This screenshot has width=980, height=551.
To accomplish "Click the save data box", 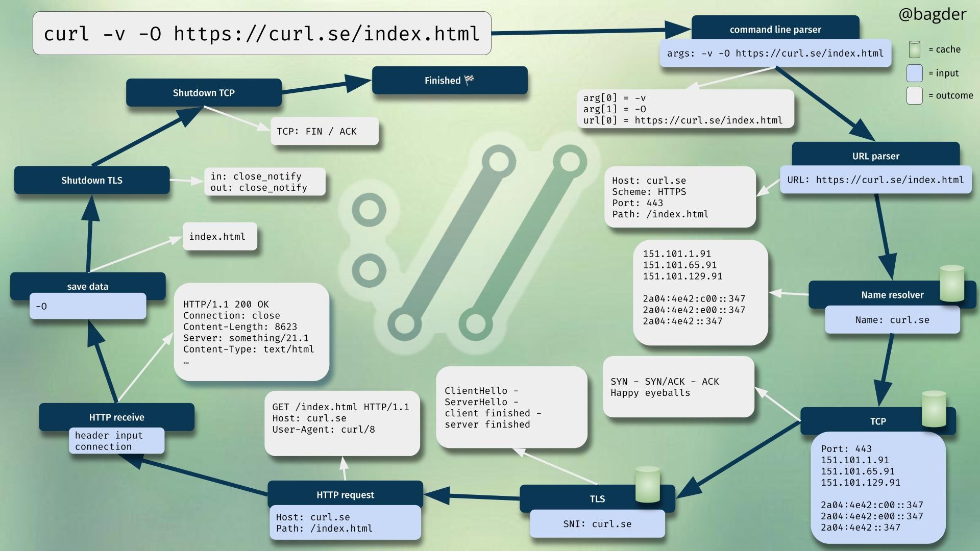I will 88,286.
